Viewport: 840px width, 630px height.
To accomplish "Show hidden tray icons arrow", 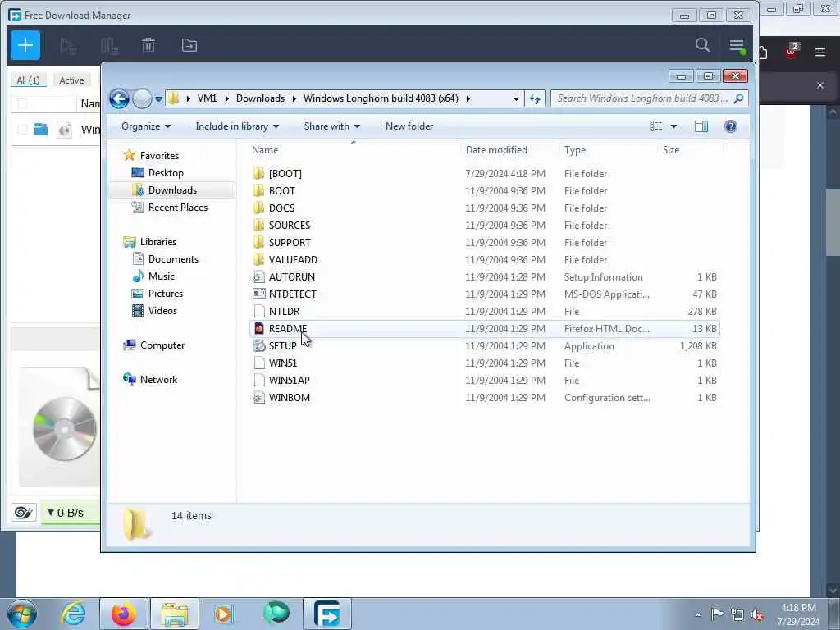I will pyautogui.click(x=697, y=614).
